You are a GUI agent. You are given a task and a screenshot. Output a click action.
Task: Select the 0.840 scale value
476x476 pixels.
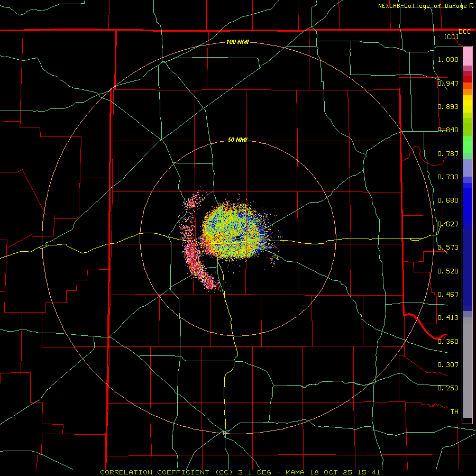448,130
